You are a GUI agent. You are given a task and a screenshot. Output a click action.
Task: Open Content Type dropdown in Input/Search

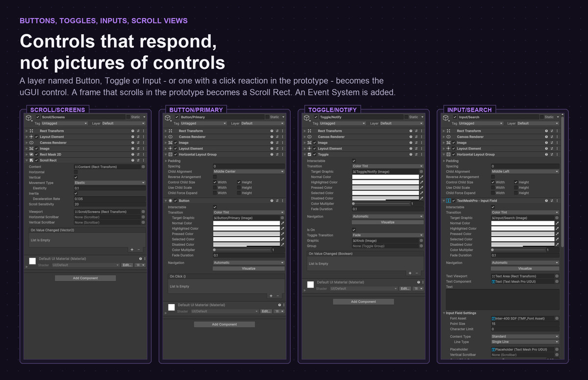point(525,337)
